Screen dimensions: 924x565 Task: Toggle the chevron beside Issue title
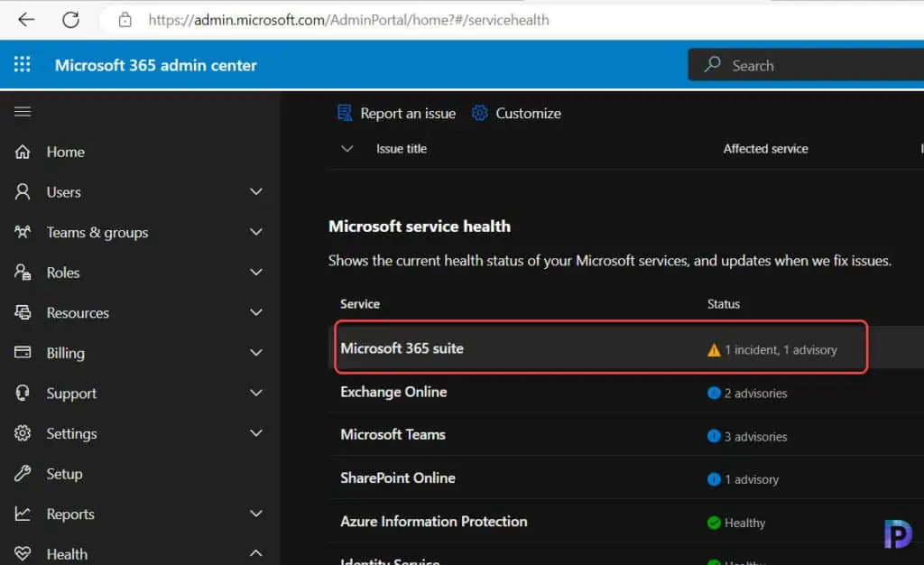click(x=347, y=148)
